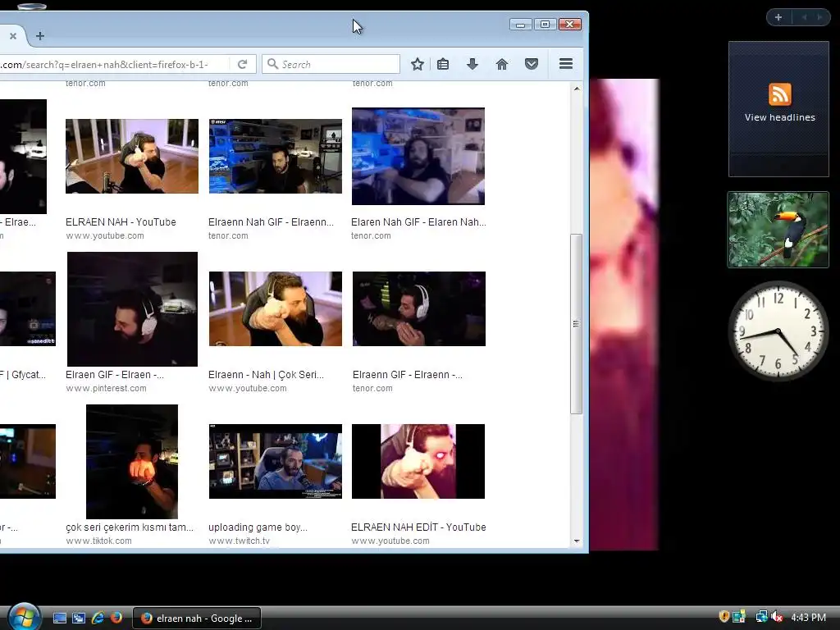Click Elraenn Nah GIF - Elraenn title
Screen dimensions: 840x630
click(x=271, y=221)
